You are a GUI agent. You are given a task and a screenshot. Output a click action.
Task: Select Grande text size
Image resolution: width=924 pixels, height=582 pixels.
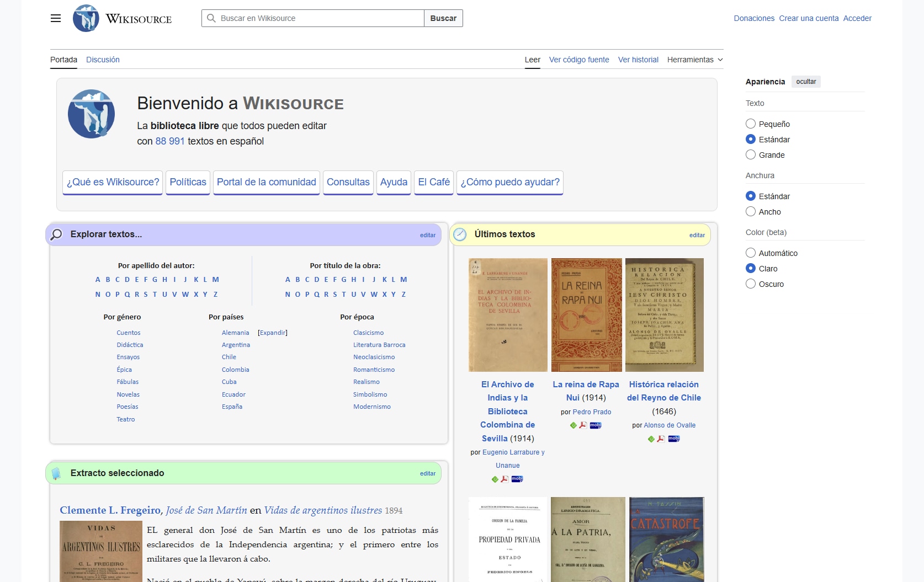tap(751, 154)
